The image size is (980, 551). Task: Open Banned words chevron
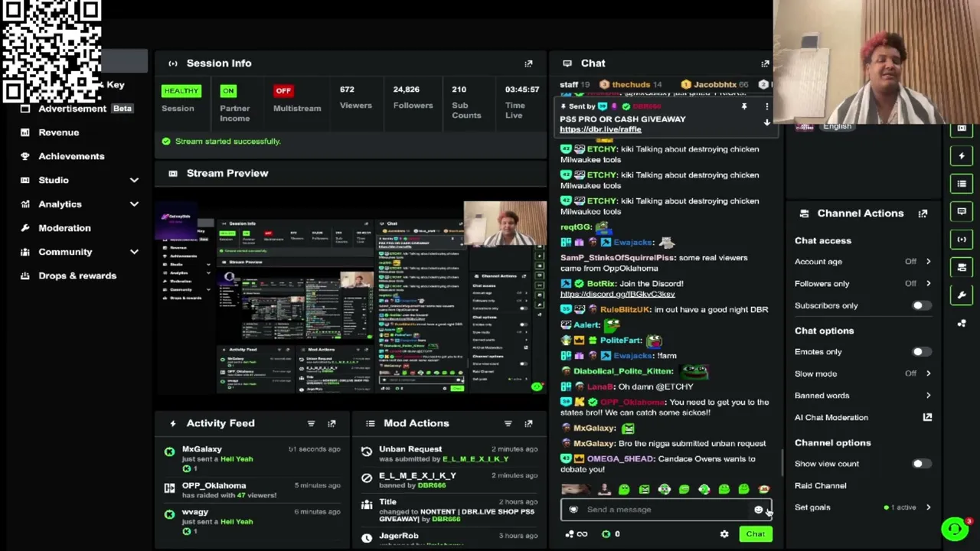[x=928, y=396]
